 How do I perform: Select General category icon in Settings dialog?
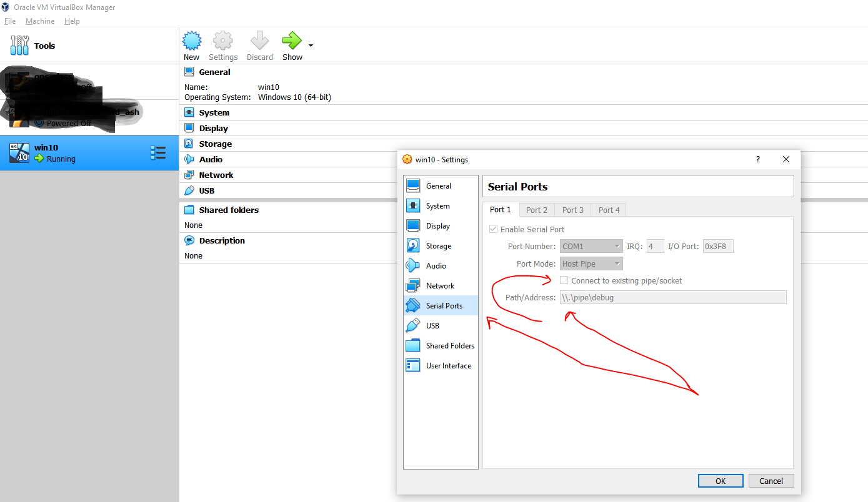point(413,185)
